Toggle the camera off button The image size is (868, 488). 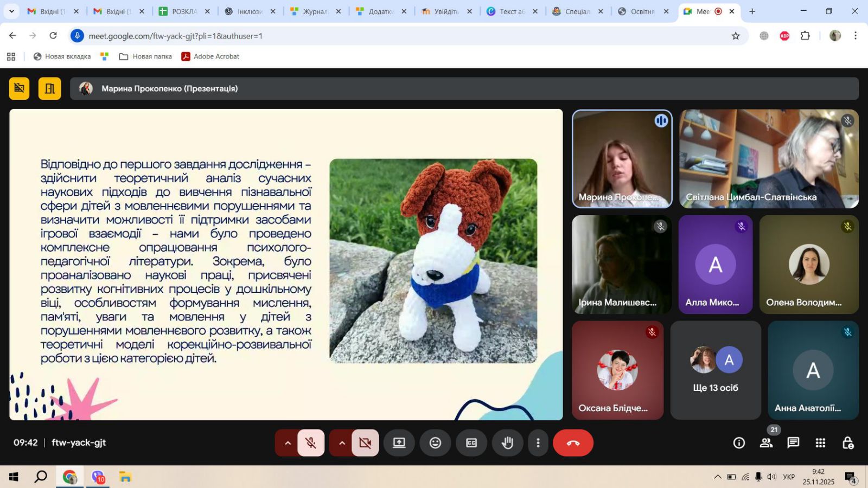365,443
